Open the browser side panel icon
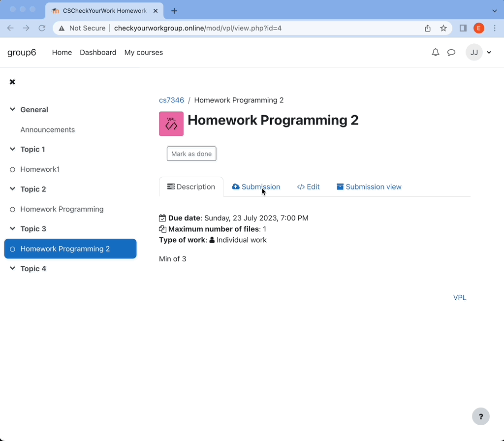Viewport: 504px width, 441px height. (463, 28)
